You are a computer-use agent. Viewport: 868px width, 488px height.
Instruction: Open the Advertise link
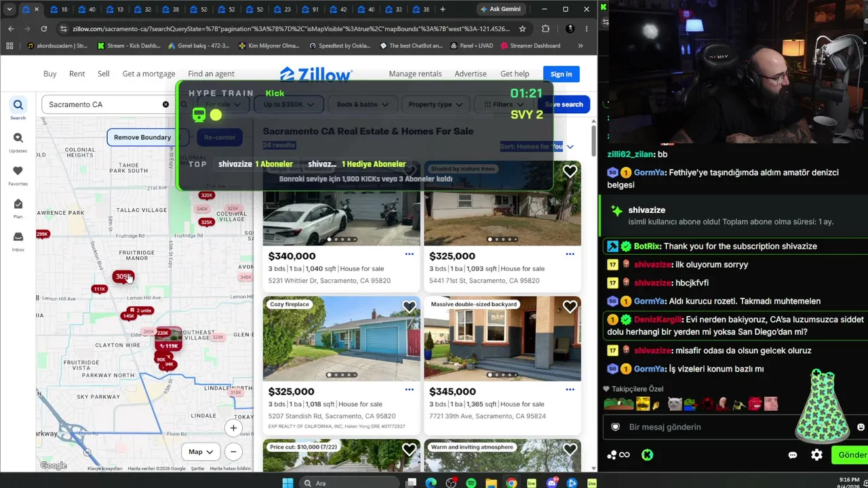471,74
